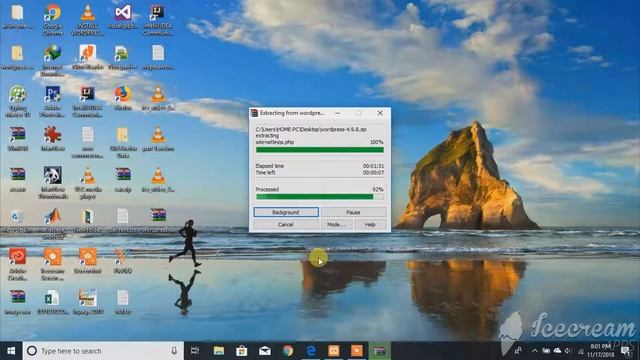Open Task View on the taskbar
Screen dimensions: 640x360
(195, 351)
